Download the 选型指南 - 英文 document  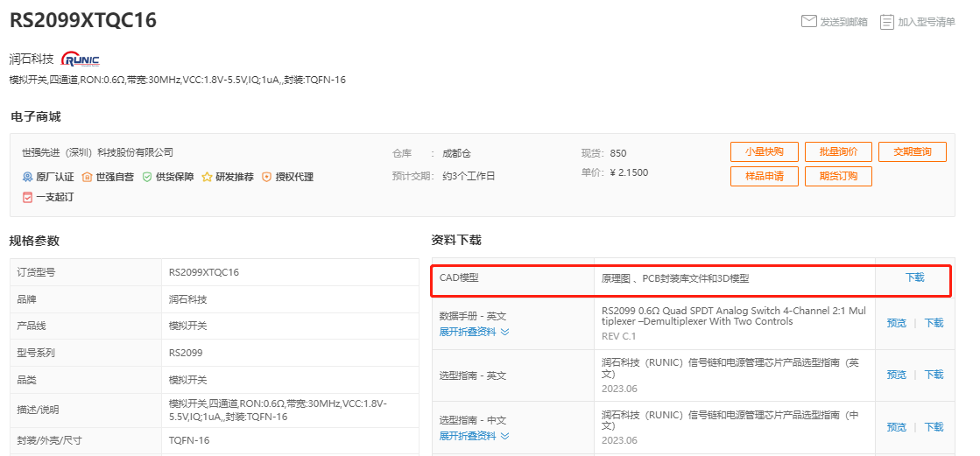click(x=934, y=375)
